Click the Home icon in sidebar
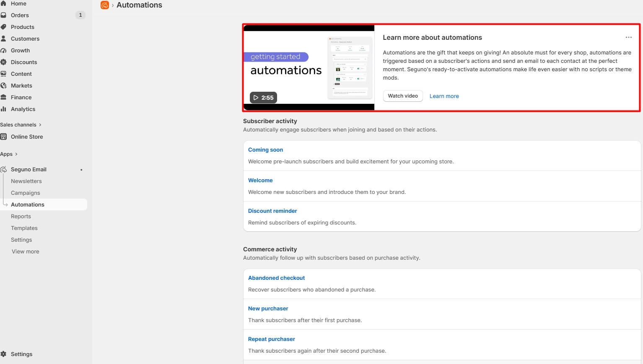This screenshot has width=643, height=364. tap(3, 3)
